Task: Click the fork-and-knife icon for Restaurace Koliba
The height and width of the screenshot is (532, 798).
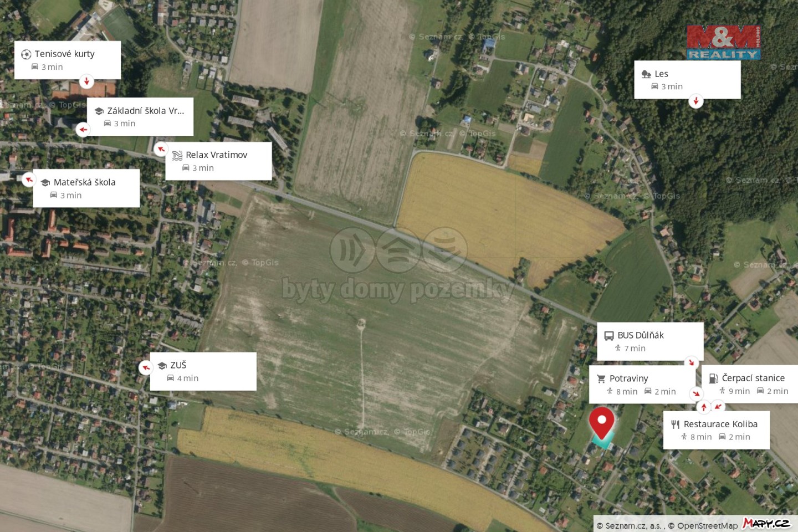Action: [675, 424]
